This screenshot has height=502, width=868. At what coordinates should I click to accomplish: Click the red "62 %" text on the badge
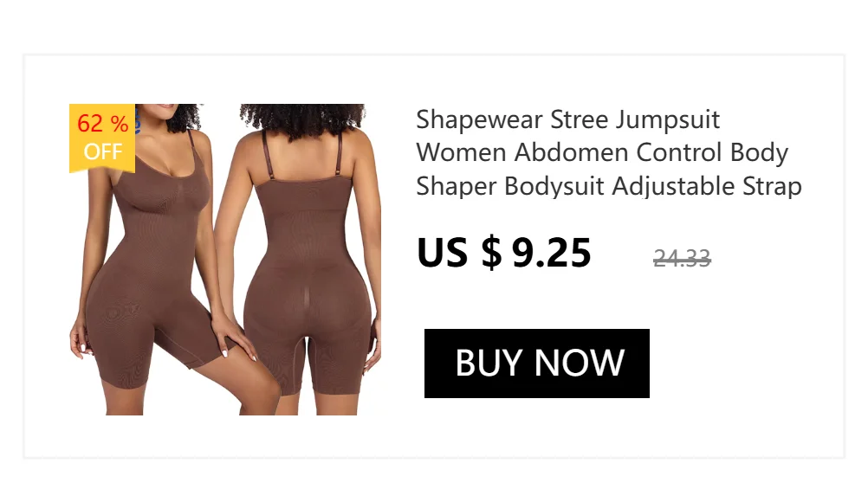[103, 124]
